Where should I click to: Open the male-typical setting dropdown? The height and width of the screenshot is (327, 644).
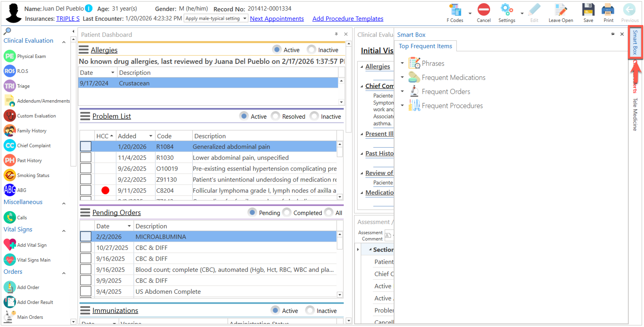(x=244, y=18)
